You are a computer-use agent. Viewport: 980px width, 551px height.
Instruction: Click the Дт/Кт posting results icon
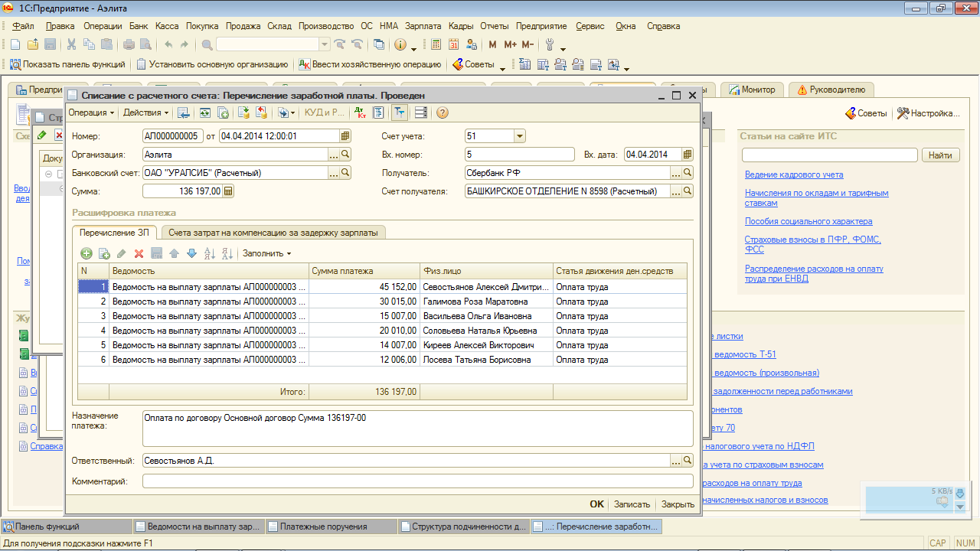pos(360,113)
